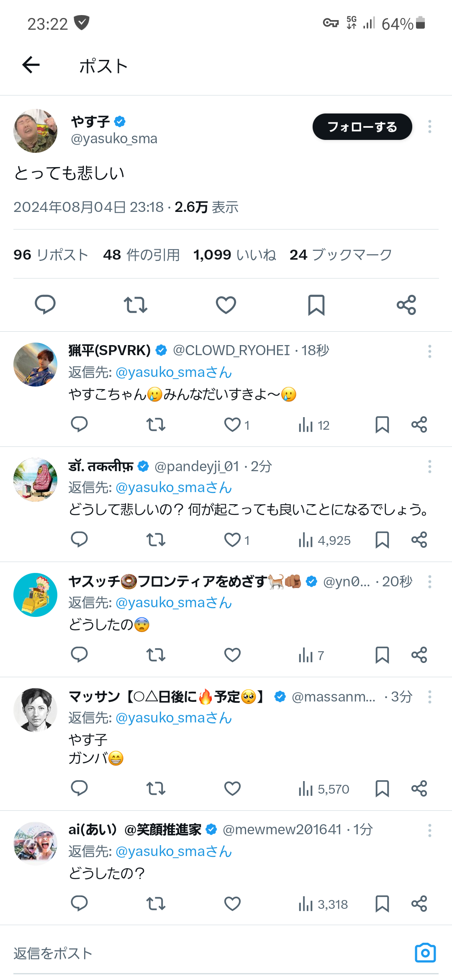This screenshot has width=452, height=980.
Task: Share the reply from ai(あい)
Action: click(x=419, y=904)
